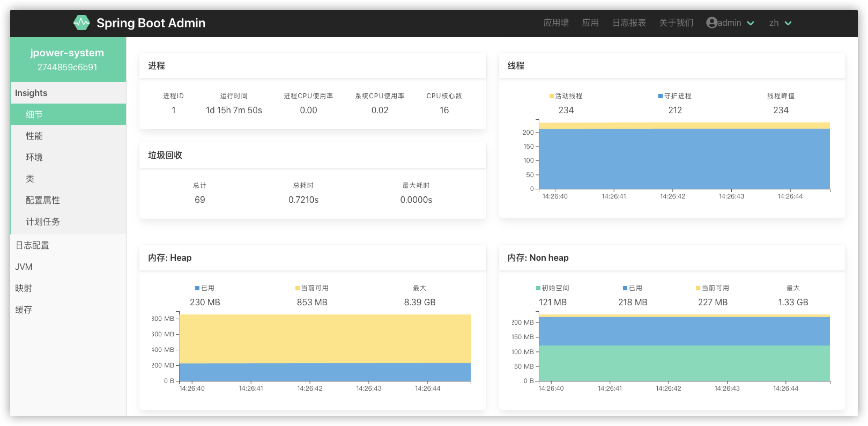Open 日志配置 in the sidebar
Image resolution: width=868 pixels, height=426 pixels.
(x=68, y=245)
